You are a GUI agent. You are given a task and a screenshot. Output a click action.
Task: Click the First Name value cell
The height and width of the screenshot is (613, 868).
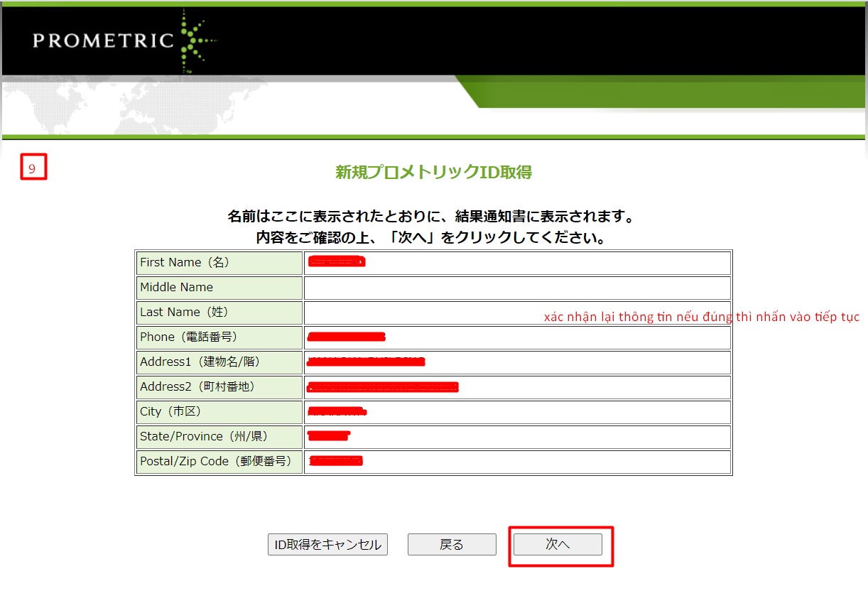517,263
